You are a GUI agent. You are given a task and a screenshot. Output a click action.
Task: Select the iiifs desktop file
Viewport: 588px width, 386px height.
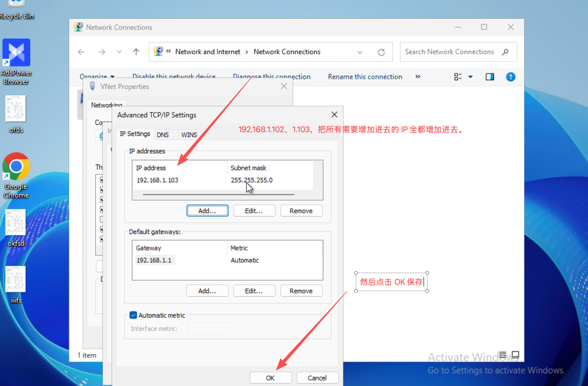(16, 285)
